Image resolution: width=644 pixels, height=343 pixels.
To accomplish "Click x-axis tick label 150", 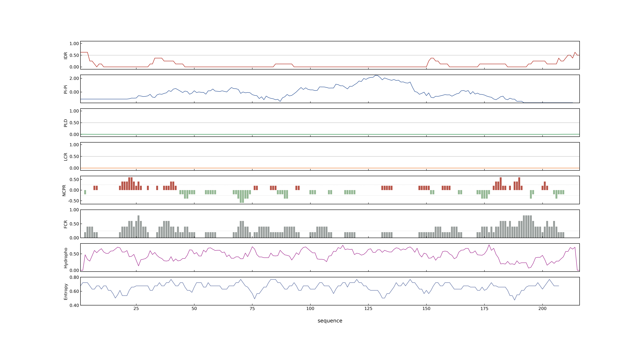I will click(426, 309).
